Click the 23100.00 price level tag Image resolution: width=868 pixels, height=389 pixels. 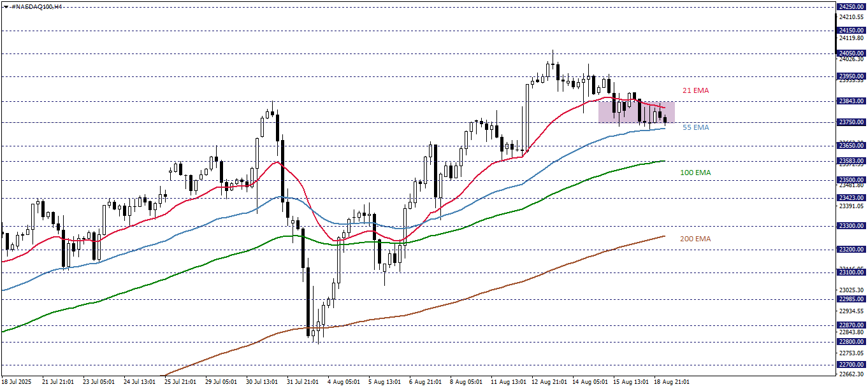[x=851, y=272]
